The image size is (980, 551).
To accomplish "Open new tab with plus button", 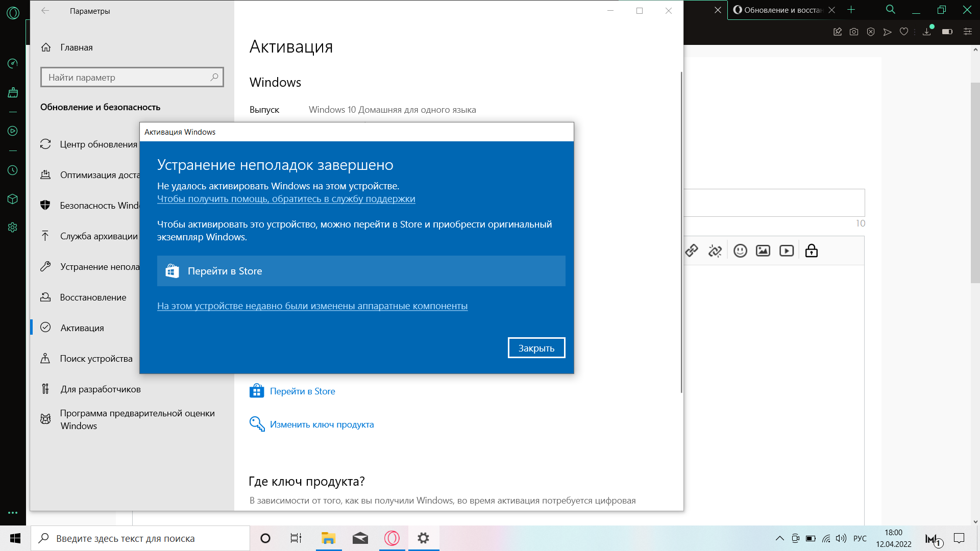I will (x=851, y=10).
